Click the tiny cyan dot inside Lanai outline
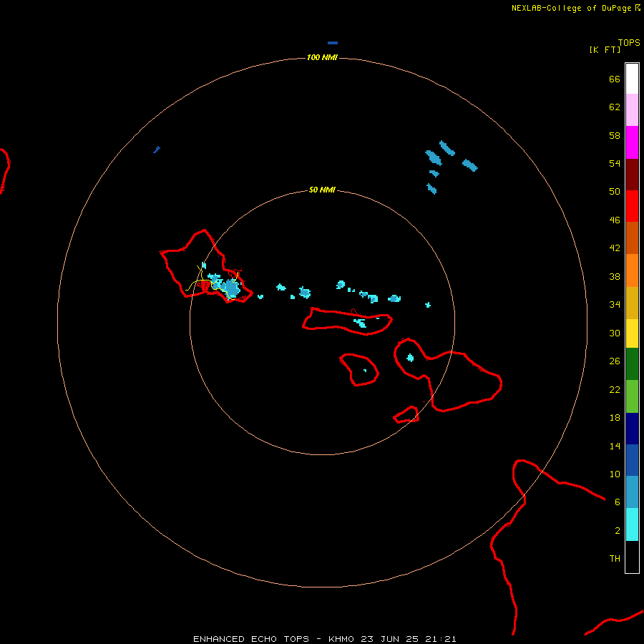Screen dimensions: 644x644 pos(365,371)
